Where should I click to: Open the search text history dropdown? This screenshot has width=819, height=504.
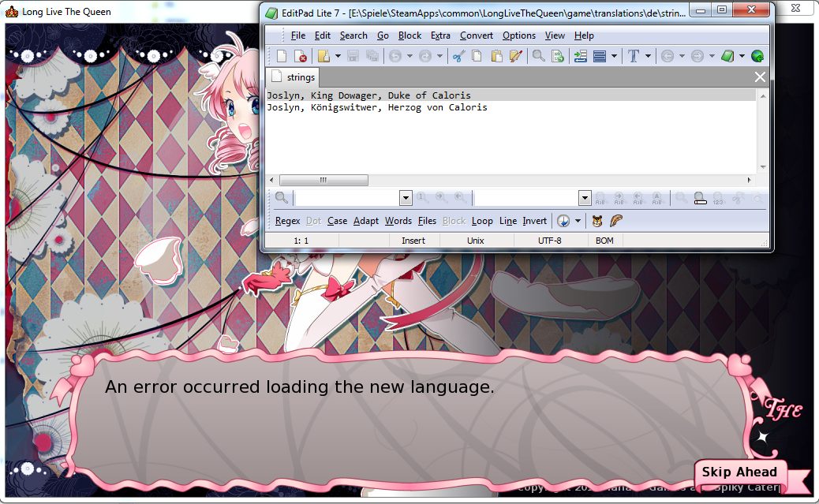point(406,198)
